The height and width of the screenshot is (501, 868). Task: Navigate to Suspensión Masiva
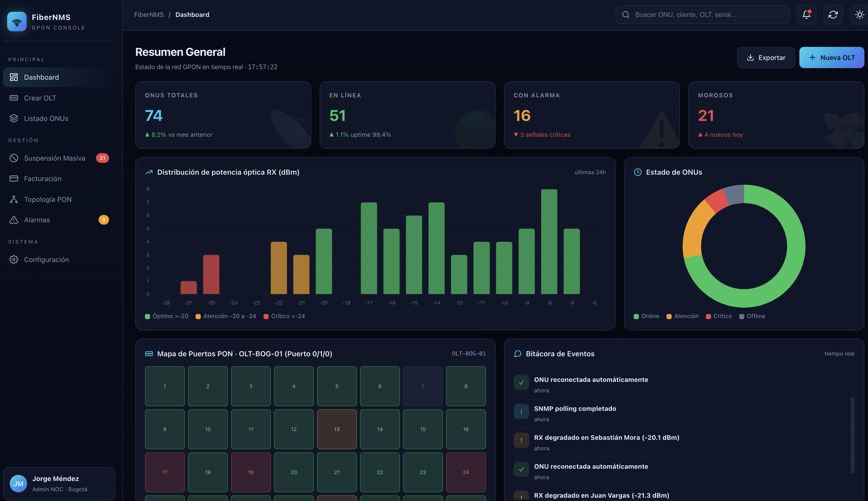point(59,158)
